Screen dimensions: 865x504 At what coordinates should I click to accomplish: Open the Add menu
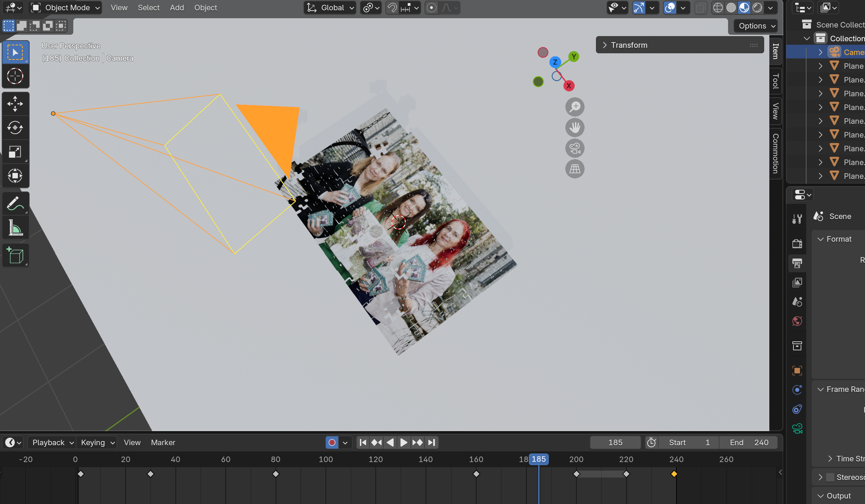click(x=177, y=8)
